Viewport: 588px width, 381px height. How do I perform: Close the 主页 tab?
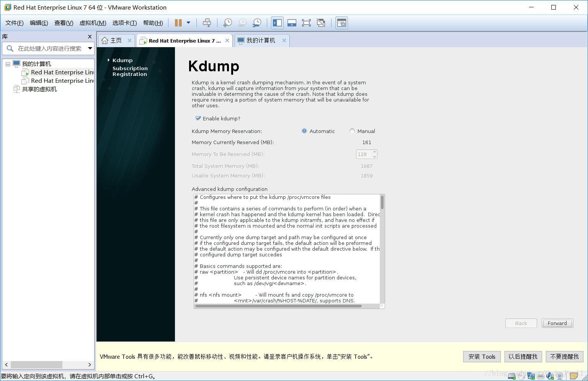click(x=129, y=41)
